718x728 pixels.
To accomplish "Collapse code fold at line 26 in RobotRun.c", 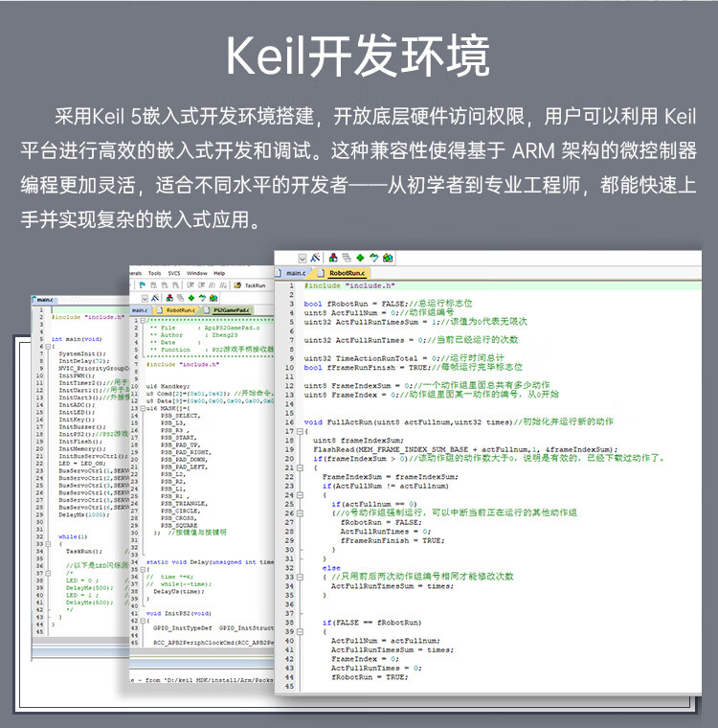I will 300,513.
